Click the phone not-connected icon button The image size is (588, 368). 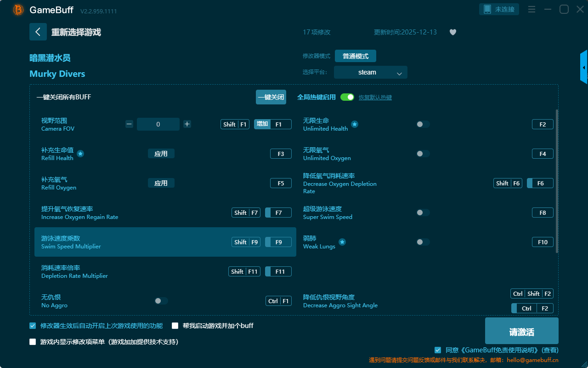[499, 9]
